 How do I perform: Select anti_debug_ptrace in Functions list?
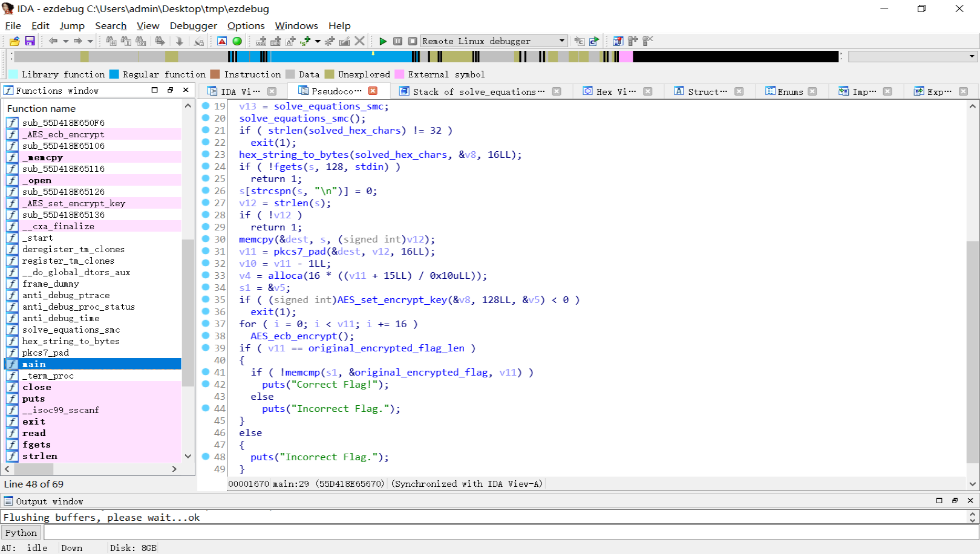(94, 295)
